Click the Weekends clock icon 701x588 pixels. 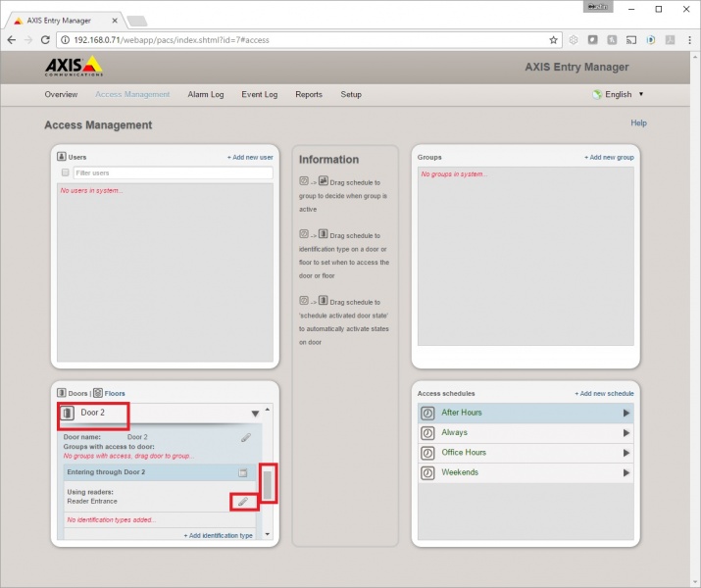coord(427,472)
